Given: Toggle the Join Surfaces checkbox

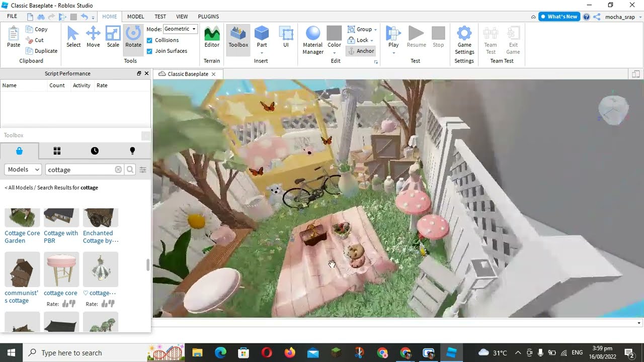Looking at the screenshot, I should tap(149, 51).
